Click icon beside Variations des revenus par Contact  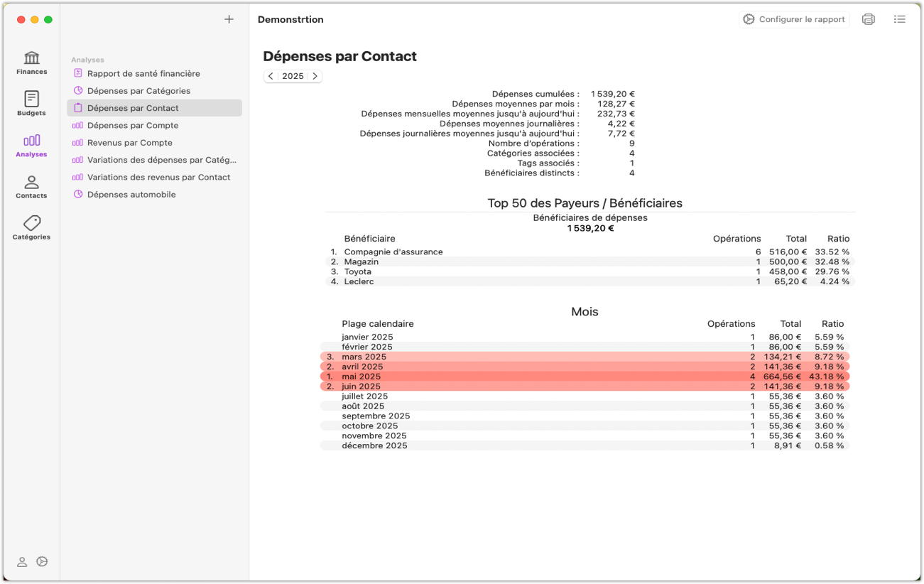[78, 177]
